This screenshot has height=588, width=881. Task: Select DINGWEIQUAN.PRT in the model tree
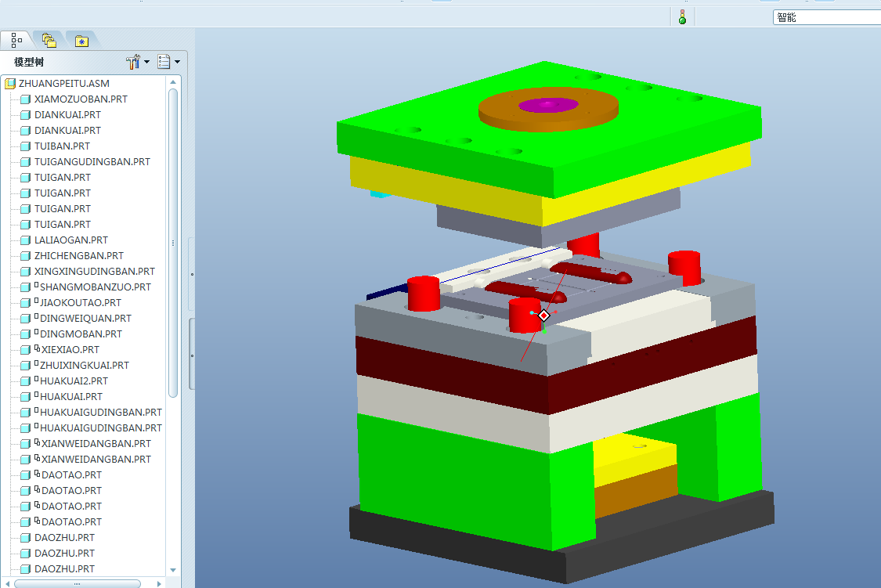(85, 319)
